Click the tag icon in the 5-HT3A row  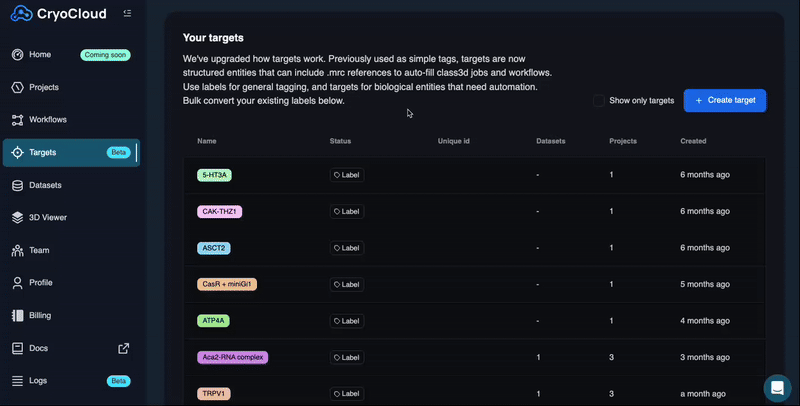[337, 175]
